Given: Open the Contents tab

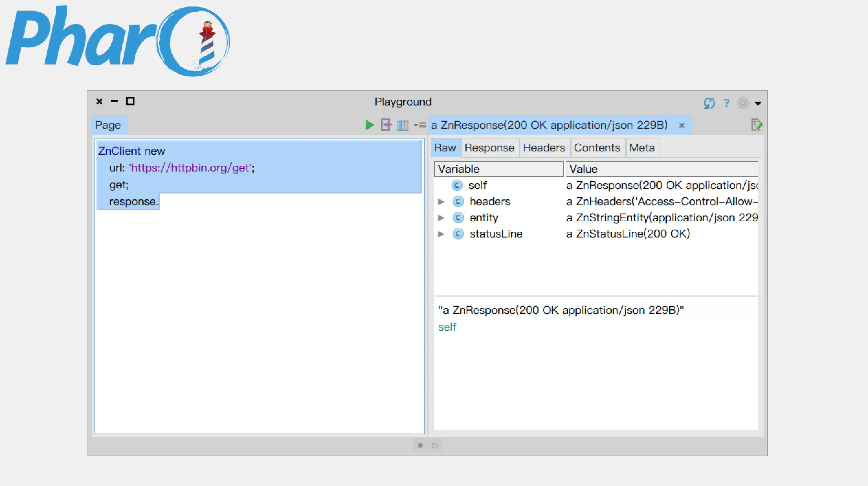Looking at the screenshot, I should click(597, 148).
